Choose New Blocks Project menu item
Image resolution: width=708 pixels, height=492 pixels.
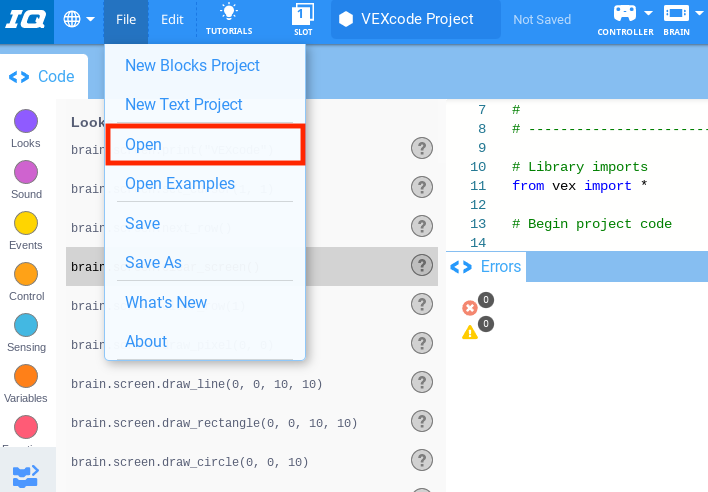(192, 66)
